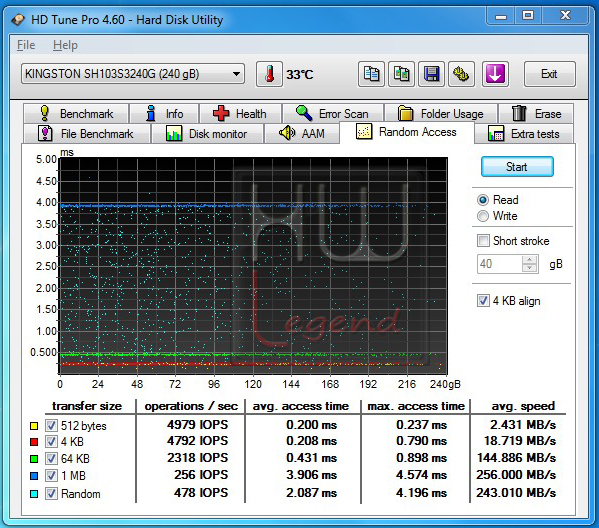
Task: Increase short stroke size with up arrow
Action: (529, 260)
